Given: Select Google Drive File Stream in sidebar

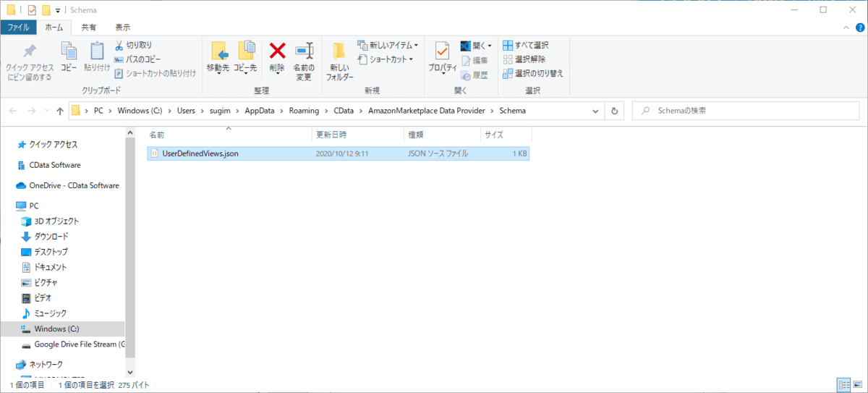Looking at the screenshot, I should pyautogui.click(x=72, y=344).
